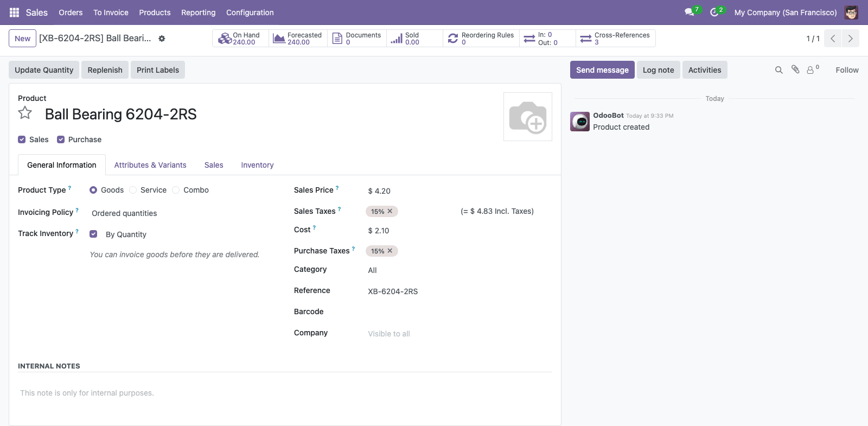The image size is (868, 426).
Task: Open On Hand 240.00 stat button
Action: (240, 39)
